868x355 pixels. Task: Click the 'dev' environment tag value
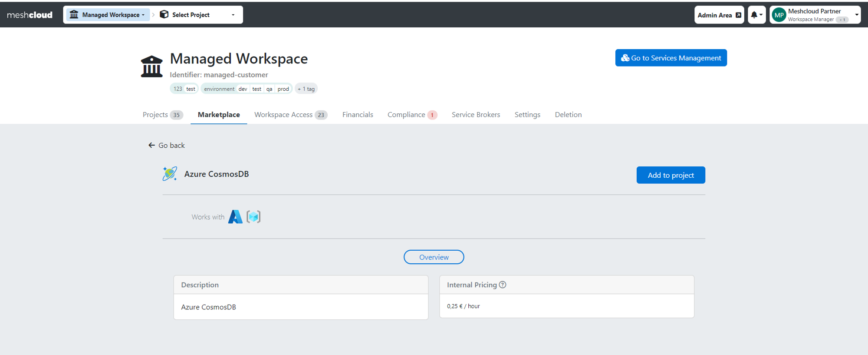[243, 89]
